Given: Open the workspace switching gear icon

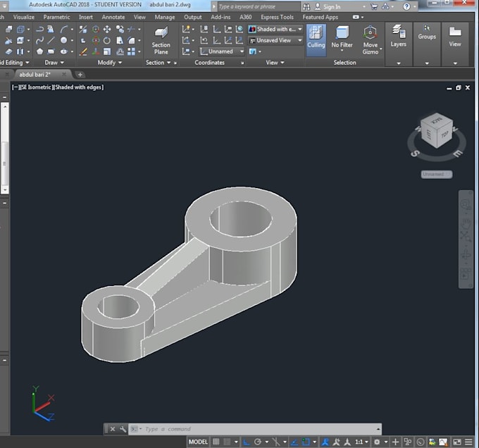Looking at the screenshot, I should click(377, 442).
